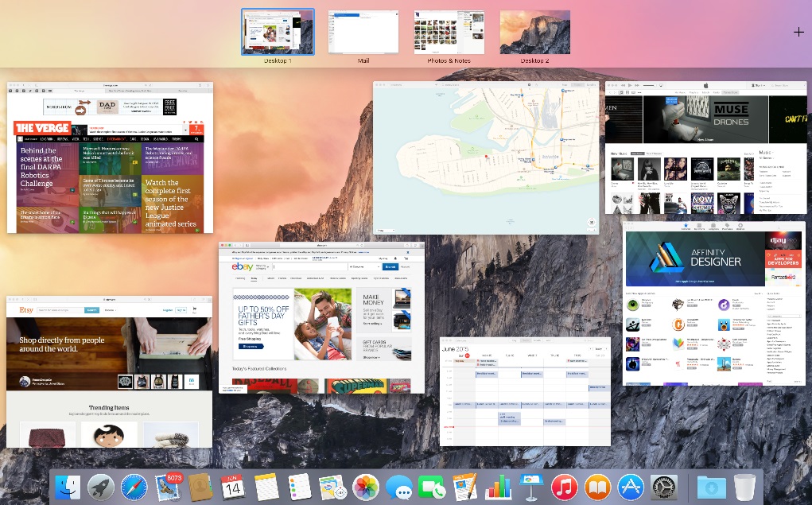The height and width of the screenshot is (505, 812).
Task: Open Trash in the Dock
Action: (x=744, y=488)
